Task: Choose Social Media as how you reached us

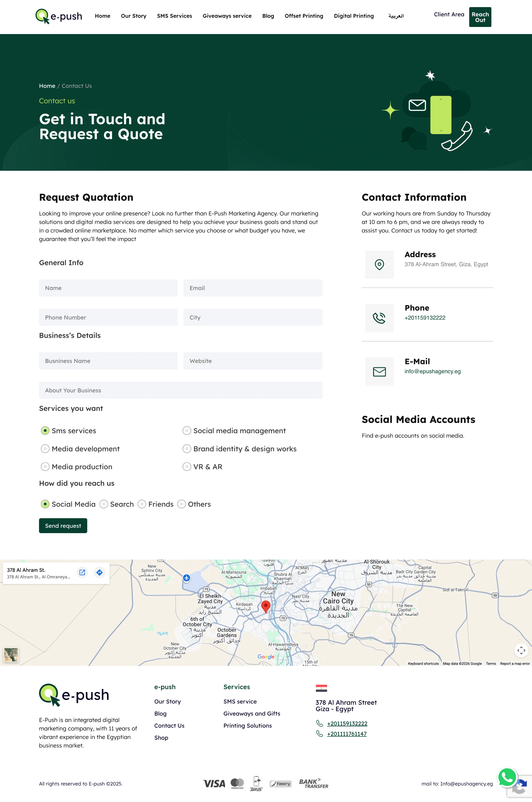Action: point(45,504)
